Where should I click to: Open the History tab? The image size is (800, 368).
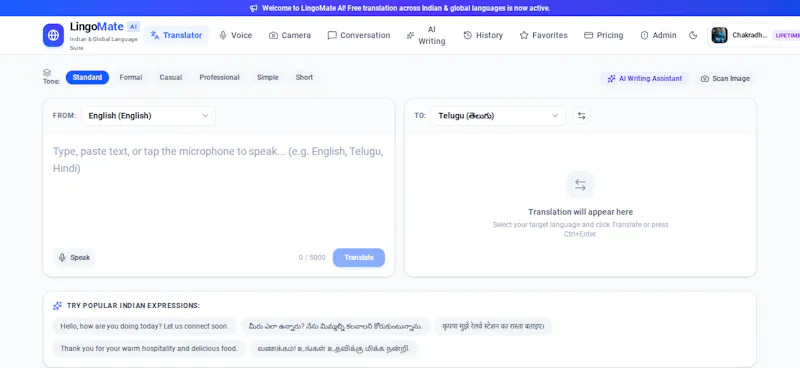483,35
